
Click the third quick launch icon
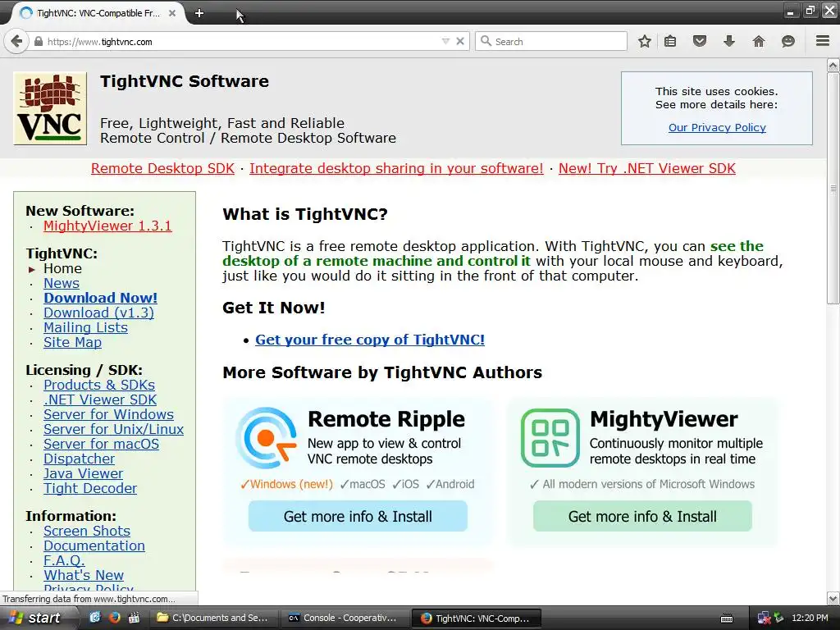coord(134,618)
